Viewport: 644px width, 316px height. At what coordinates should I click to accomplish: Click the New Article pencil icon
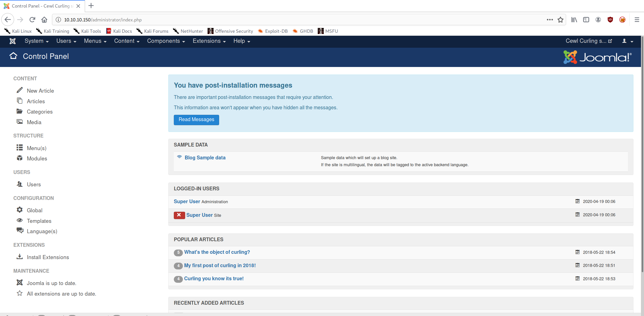pyautogui.click(x=20, y=90)
